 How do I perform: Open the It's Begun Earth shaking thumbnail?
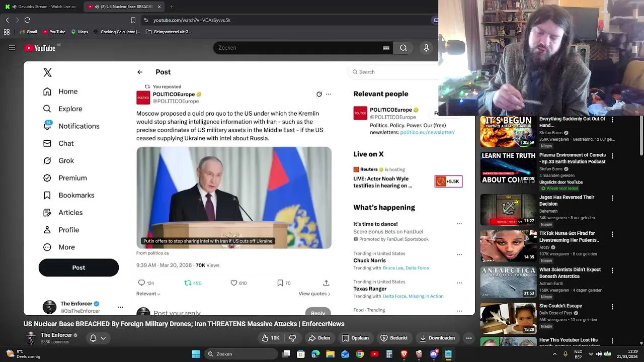[x=508, y=131]
